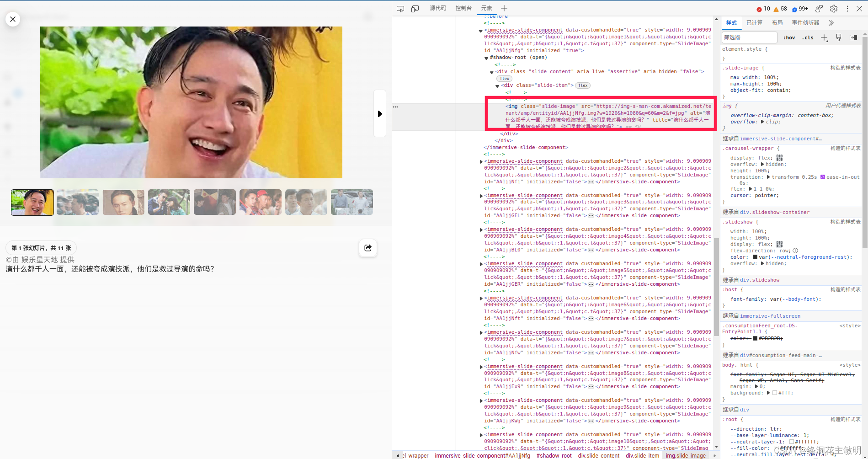Click the div.slide-item breadcrumb

tap(642, 456)
